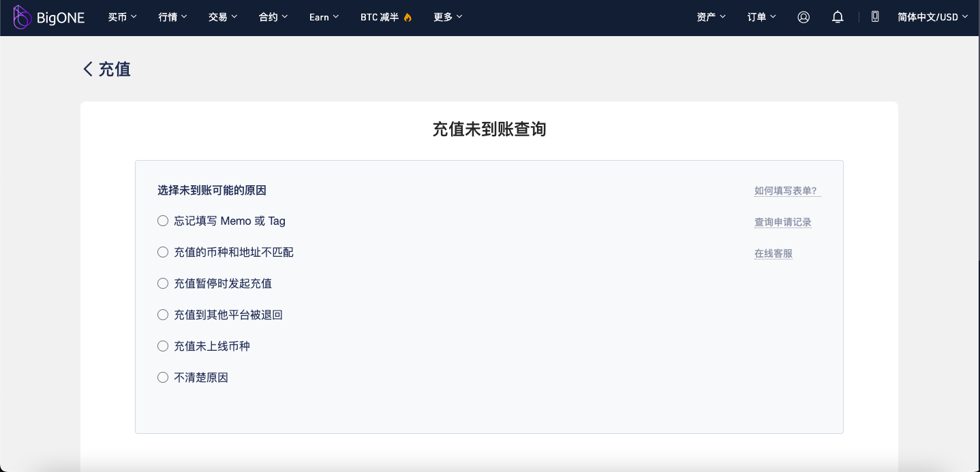Expand the 订单 dropdown menu
This screenshot has width=980, height=472.
pos(762,17)
